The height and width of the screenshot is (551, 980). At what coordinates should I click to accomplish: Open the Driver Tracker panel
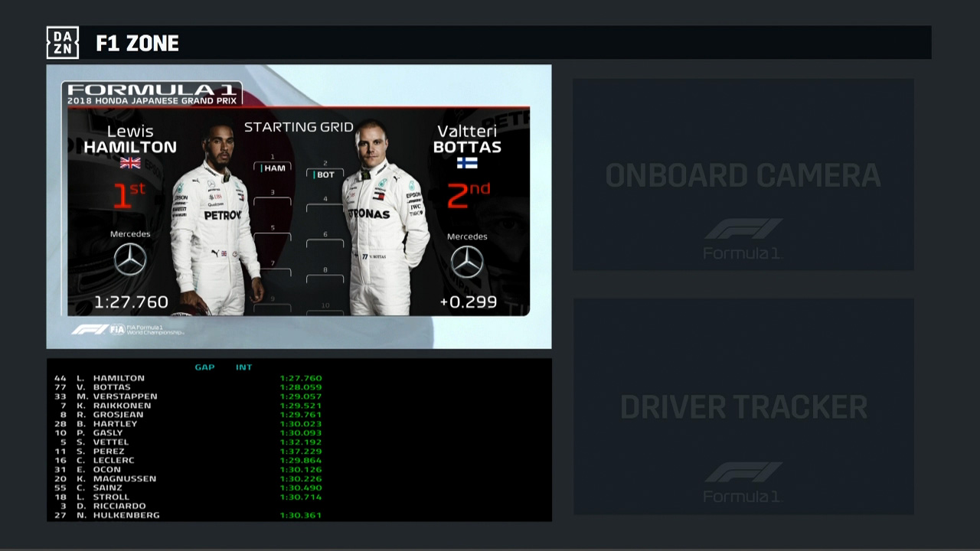[x=743, y=406]
